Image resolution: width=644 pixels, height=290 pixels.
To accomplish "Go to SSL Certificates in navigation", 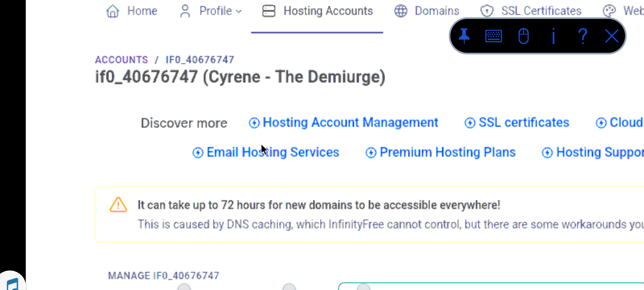I will 541,11.
